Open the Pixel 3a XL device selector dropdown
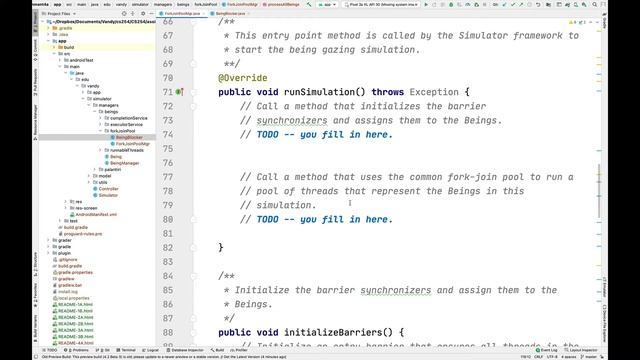Screen dimensions: 640x360 382,4
